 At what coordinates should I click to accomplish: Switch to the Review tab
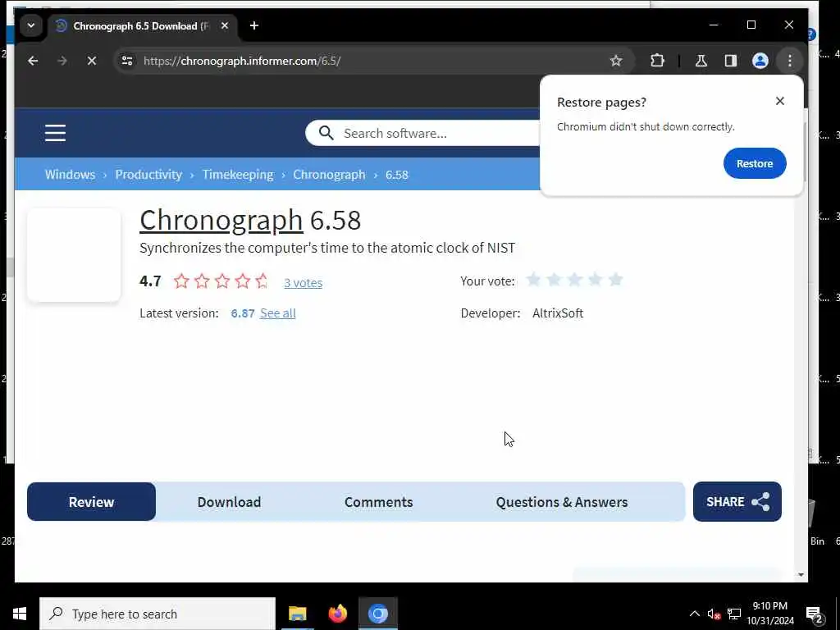(x=91, y=502)
